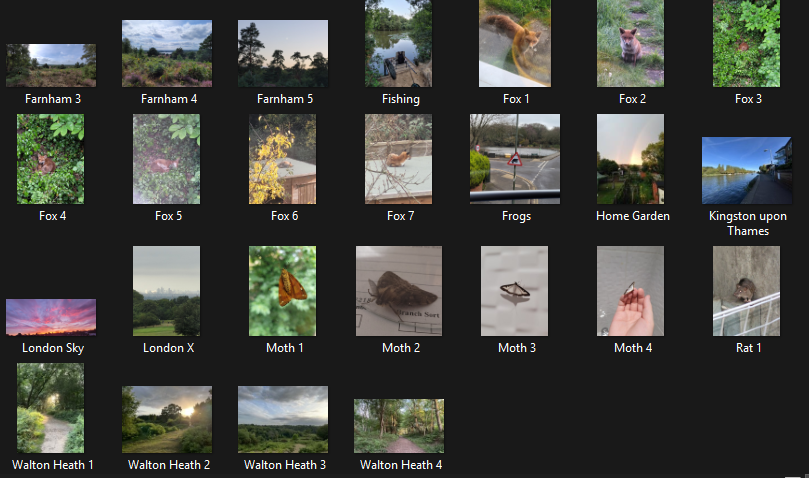Select the Fox 3 image thumbnail
809x478 pixels.
(x=747, y=43)
